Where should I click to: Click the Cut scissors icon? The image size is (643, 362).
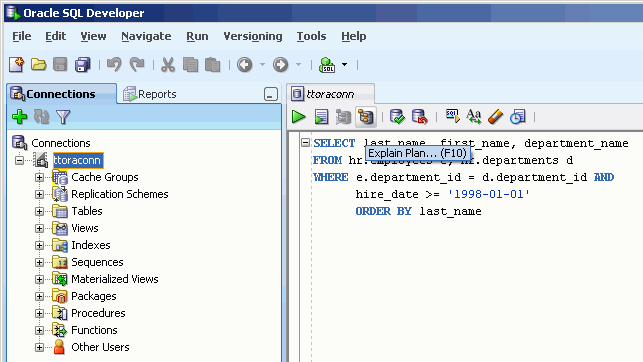pos(168,65)
